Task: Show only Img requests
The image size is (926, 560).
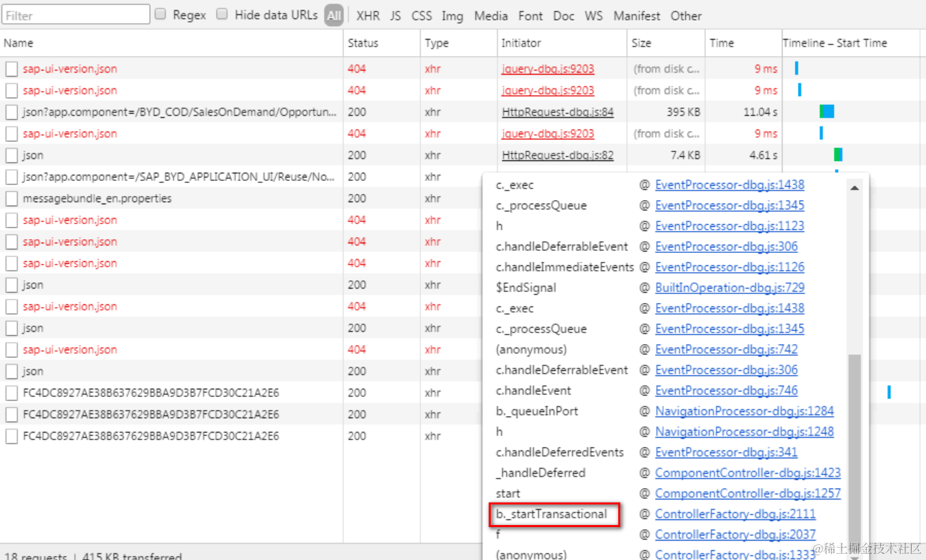Action: coord(452,16)
